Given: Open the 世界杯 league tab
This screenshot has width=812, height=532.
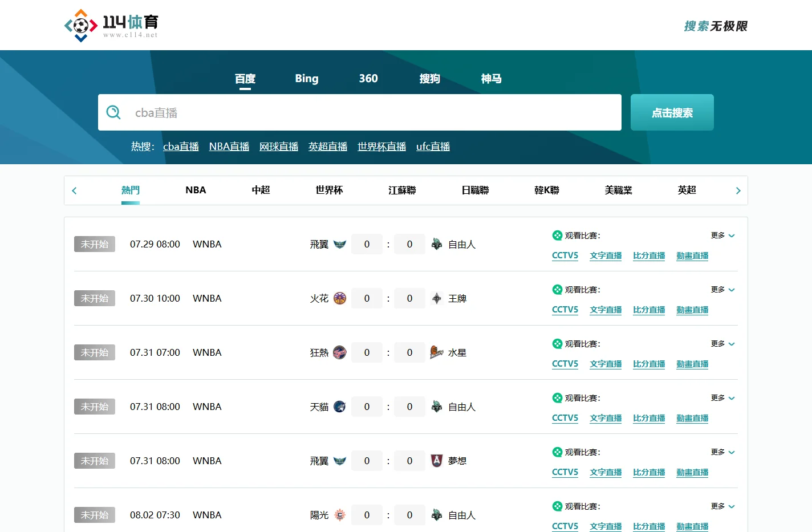Looking at the screenshot, I should [329, 190].
